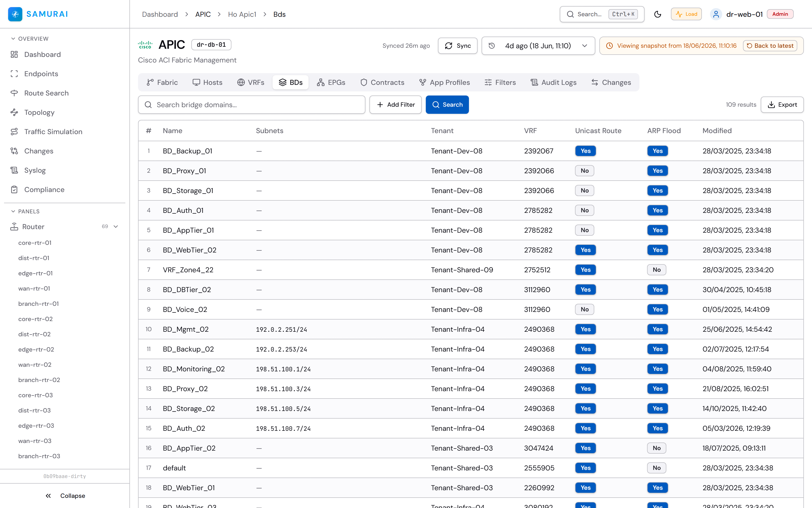Image resolution: width=812 pixels, height=508 pixels.
Task: Click Ho Apic1 breadcrumb link
Action: [242, 14]
